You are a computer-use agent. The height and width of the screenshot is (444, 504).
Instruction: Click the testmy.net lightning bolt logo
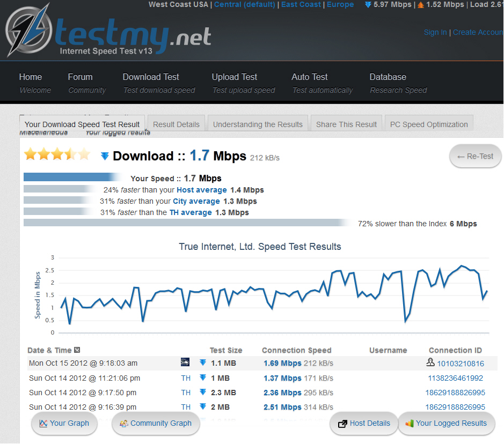[x=29, y=31]
